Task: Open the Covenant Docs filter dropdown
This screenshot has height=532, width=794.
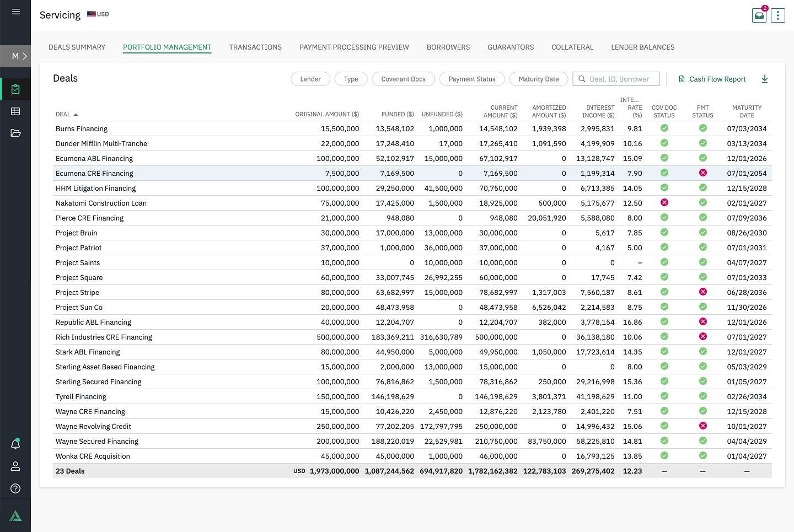Action: [404, 79]
